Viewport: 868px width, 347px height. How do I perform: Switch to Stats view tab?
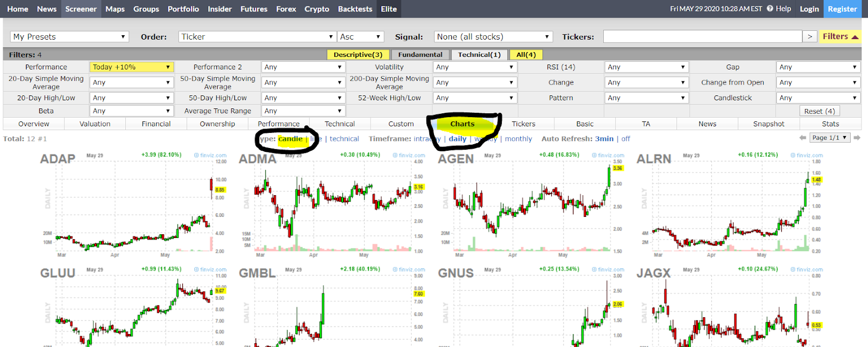[830, 124]
